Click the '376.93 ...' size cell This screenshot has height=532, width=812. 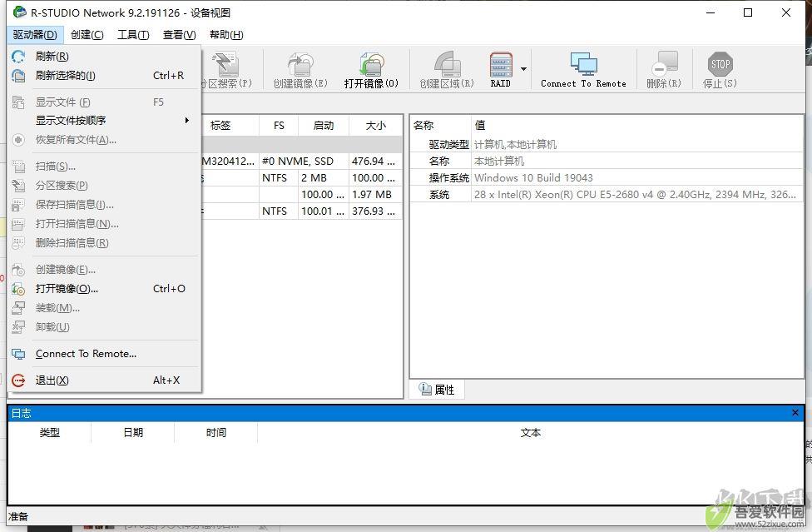[375, 211]
